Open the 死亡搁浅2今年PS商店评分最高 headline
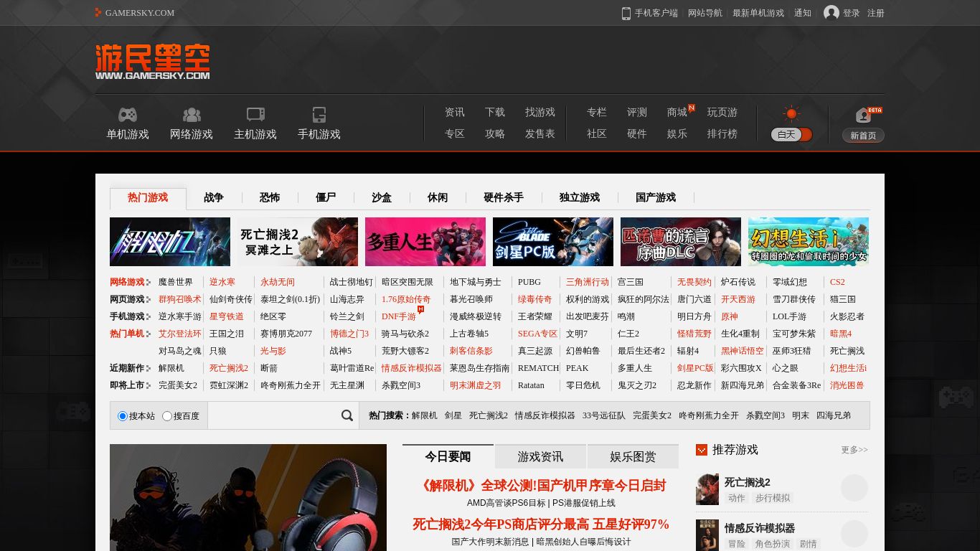 point(541,524)
